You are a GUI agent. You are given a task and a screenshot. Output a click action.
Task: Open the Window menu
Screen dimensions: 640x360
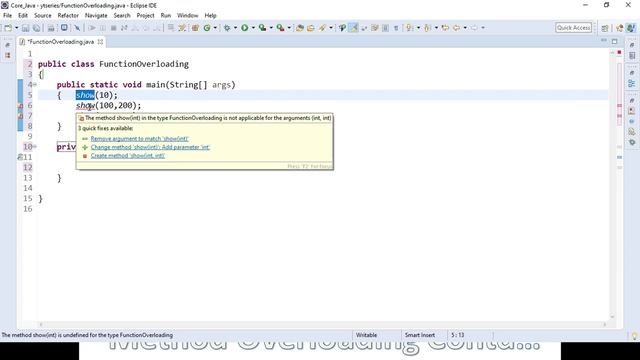187,16
